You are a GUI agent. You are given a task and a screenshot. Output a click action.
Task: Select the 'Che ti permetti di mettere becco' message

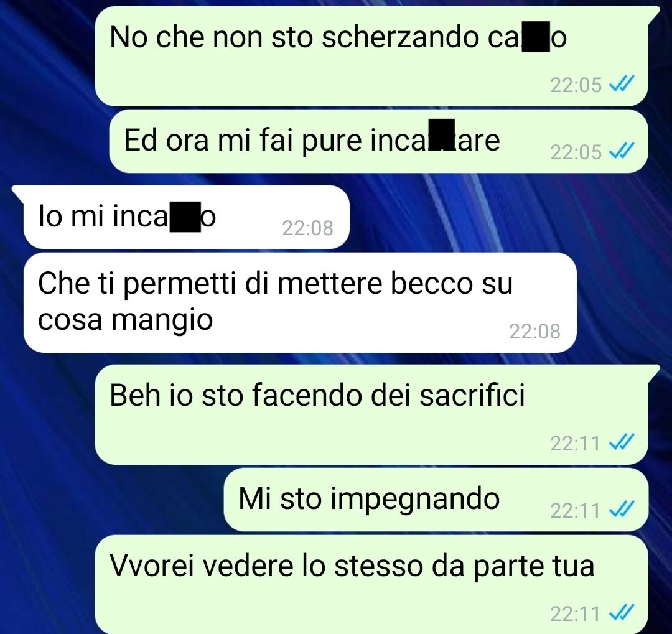[300, 302]
